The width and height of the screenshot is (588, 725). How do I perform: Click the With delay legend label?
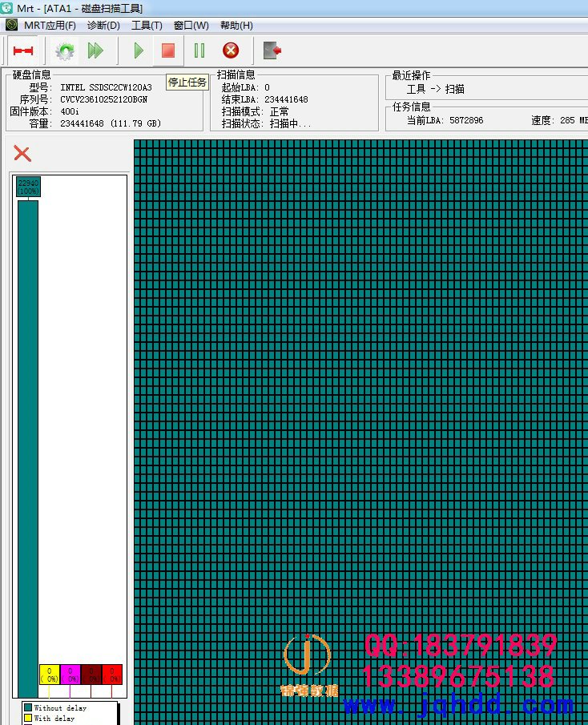click(54, 719)
